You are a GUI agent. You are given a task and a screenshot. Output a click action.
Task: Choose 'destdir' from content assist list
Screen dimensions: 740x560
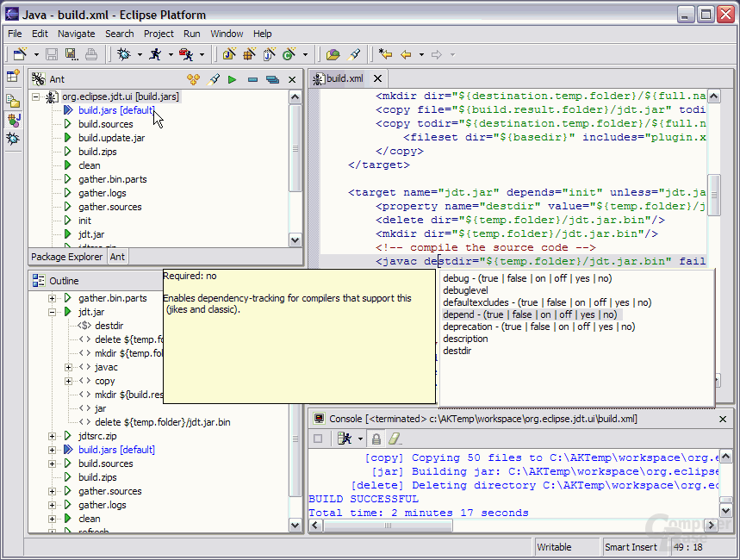tap(457, 351)
